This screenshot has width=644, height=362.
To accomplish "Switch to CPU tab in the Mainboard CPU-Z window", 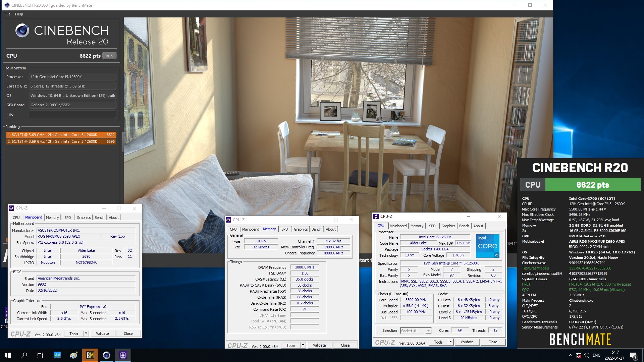I will 16,218.
